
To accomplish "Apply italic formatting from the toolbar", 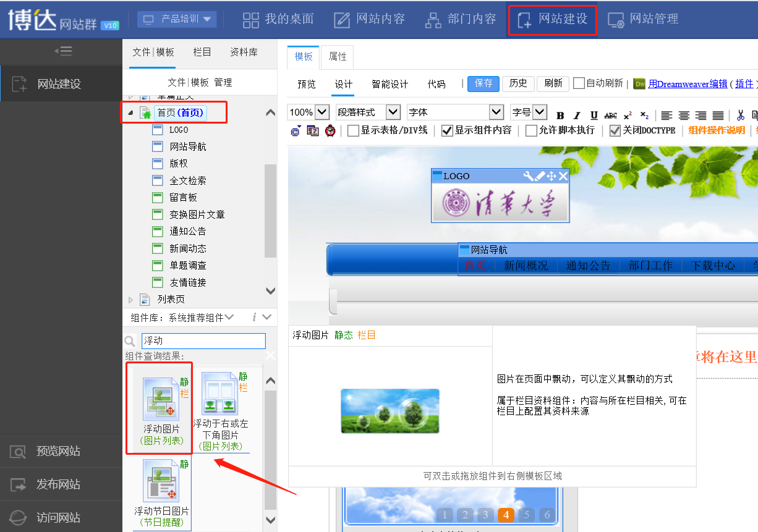I will [577, 116].
